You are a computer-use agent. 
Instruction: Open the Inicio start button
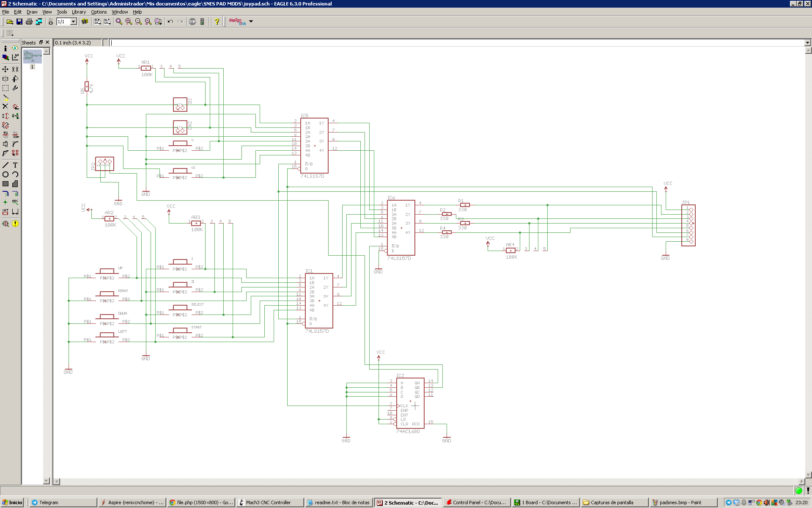click(12, 502)
